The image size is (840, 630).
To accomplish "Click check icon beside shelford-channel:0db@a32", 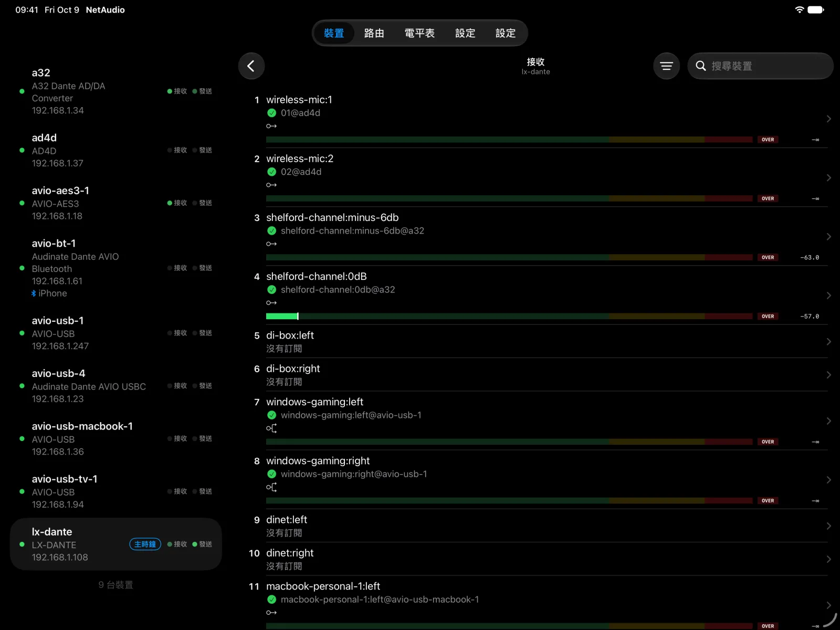I will [272, 289].
